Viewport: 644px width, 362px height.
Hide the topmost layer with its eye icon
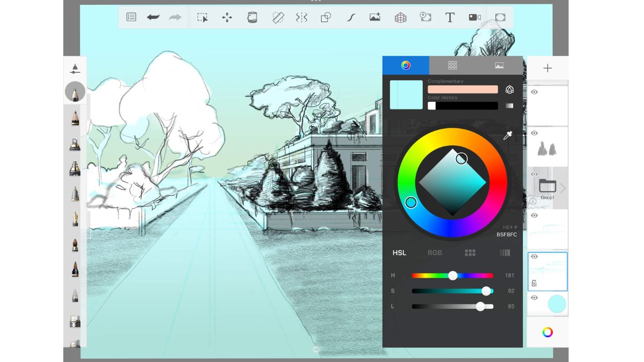(534, 92)
